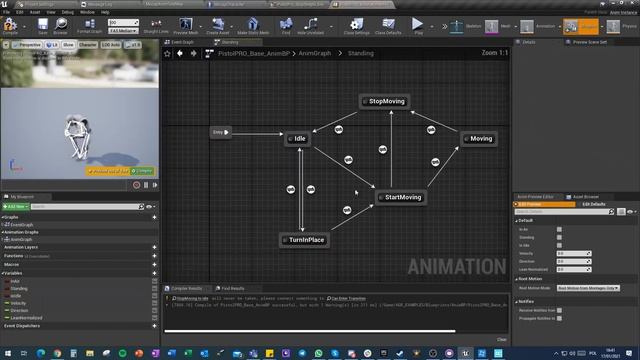640x360 pixels.
Task: Open the Preview Mesh dropdown arrow
Action: click(200, 27)
